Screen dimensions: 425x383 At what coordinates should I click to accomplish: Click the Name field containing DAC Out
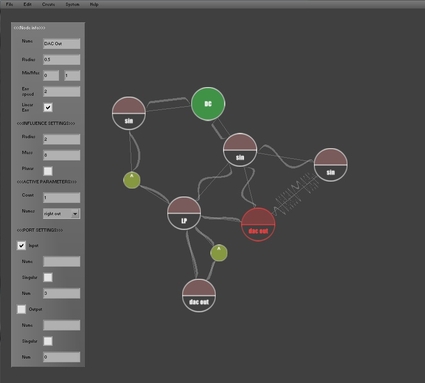click(62, 44)
